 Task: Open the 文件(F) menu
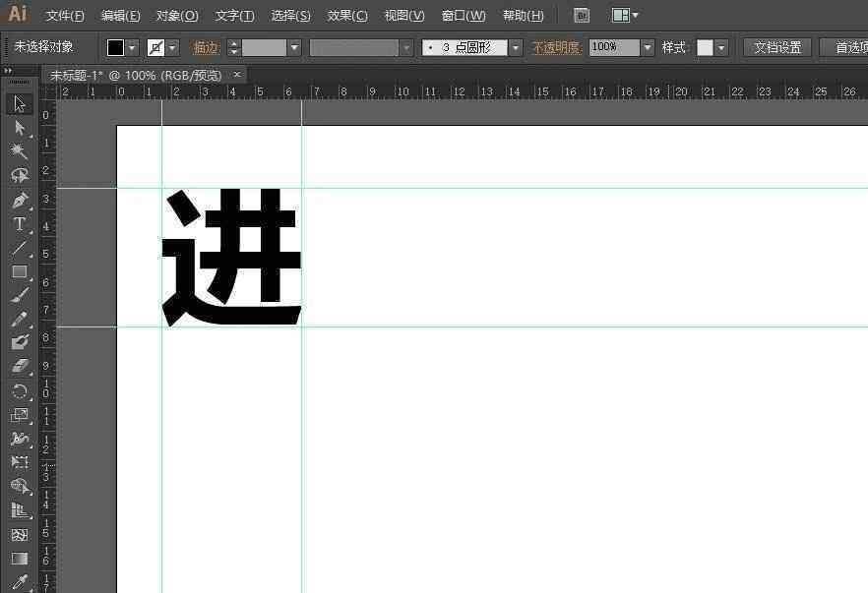(65, 16)
